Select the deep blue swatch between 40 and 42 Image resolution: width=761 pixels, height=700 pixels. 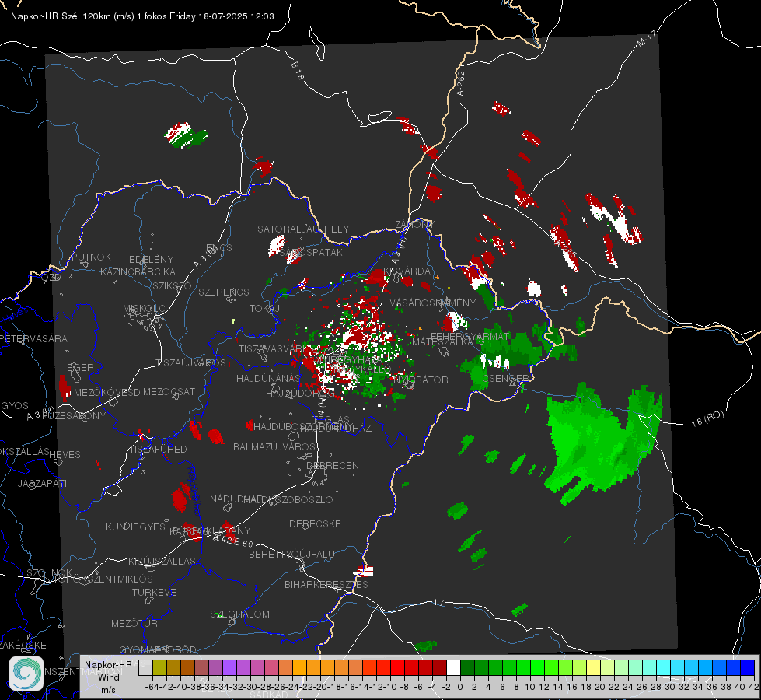coord(748,667)
